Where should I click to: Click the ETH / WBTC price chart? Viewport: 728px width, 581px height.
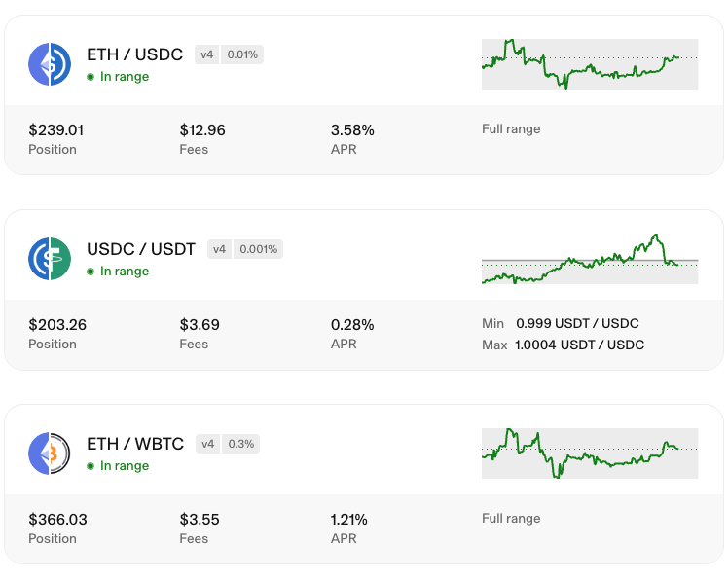[590, 454]
